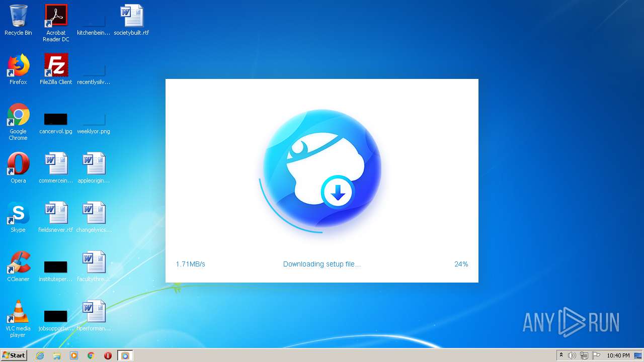Launch Skype desktop shortcut
This screenshot has width=644, height=362.
point(18,217)
